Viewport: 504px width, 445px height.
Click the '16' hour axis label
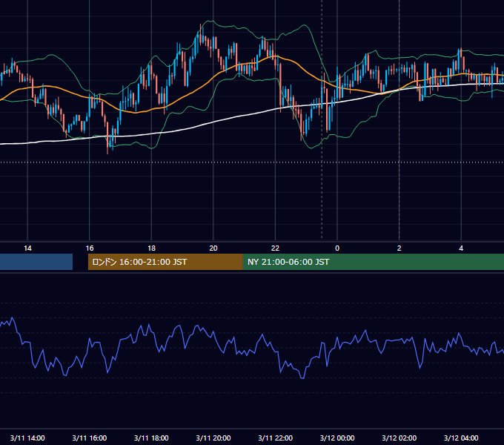pyautogui.click(x=90, y=248)
